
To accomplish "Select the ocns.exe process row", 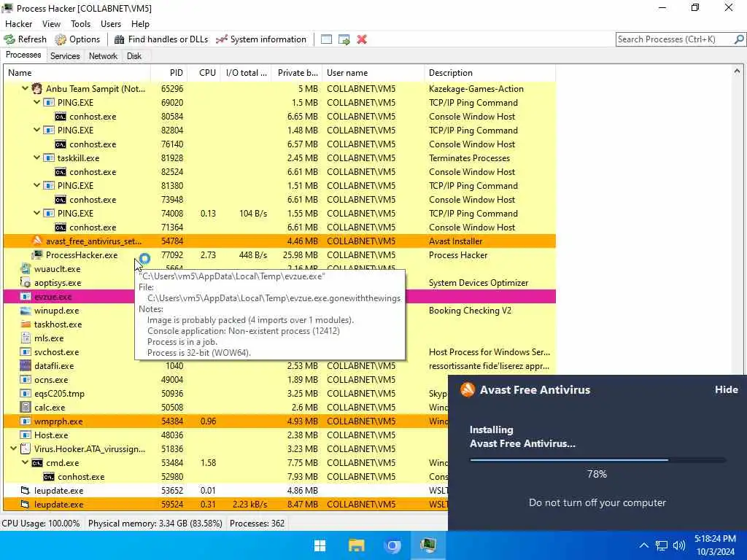I will coord(279,379).
